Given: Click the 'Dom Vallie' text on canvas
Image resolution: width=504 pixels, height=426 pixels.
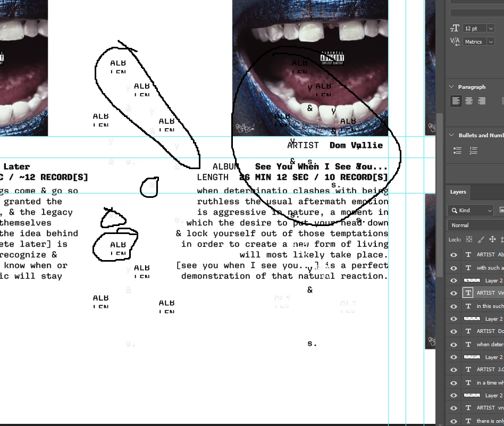Looking at the screenshot, I should (356, 145).
